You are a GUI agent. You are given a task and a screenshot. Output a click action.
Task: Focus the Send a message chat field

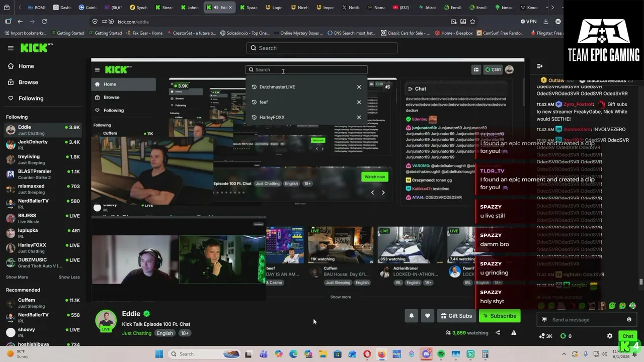tap(586, 320)
